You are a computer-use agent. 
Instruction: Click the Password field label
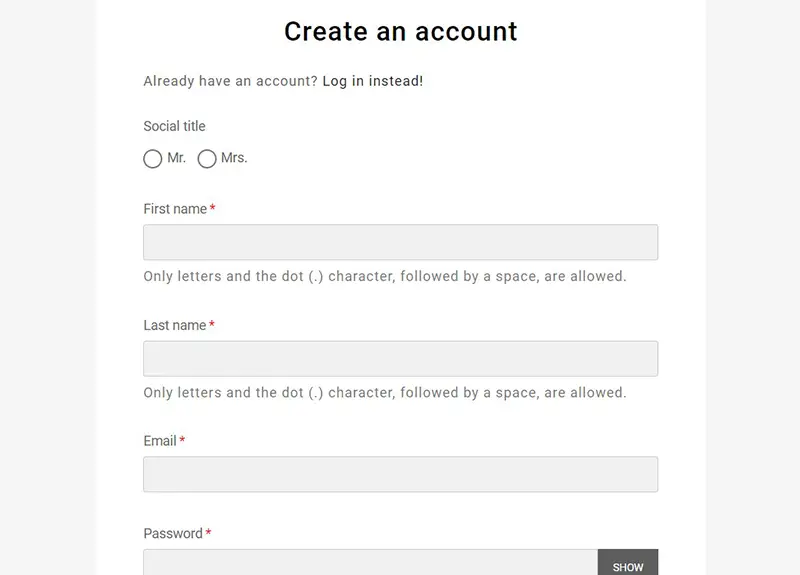(173, 533)
